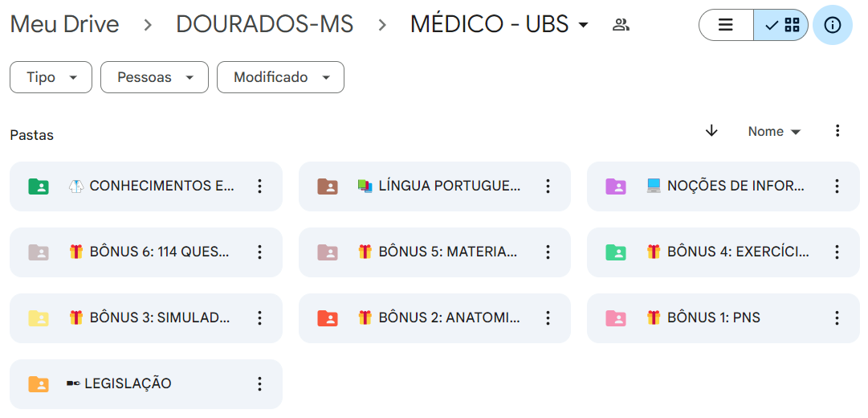The width and height of the screenshot is (868, 418).
Task: Open more options for BÔNUS 6 folder
Action: tap(259, 252)
